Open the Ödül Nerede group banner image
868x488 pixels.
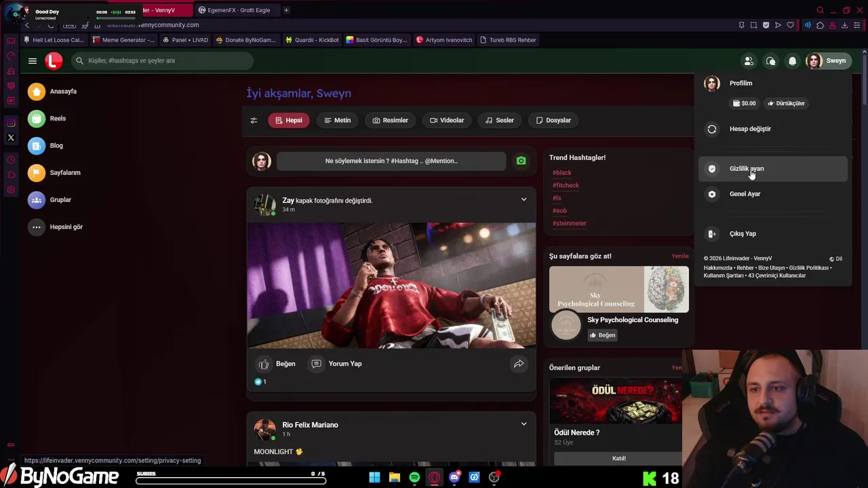pos(616,401)
